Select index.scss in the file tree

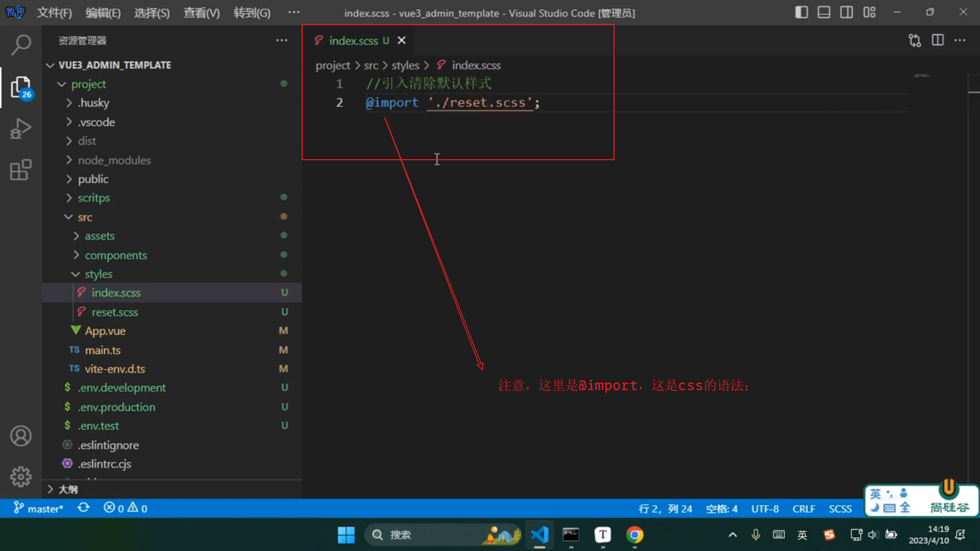171,293
